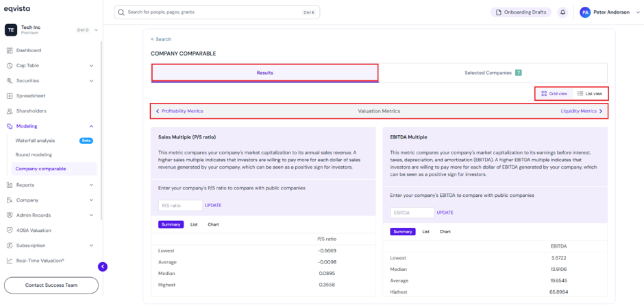Click the PA user avatar
The height and width of the screenshot is (306, 644).
585,12
